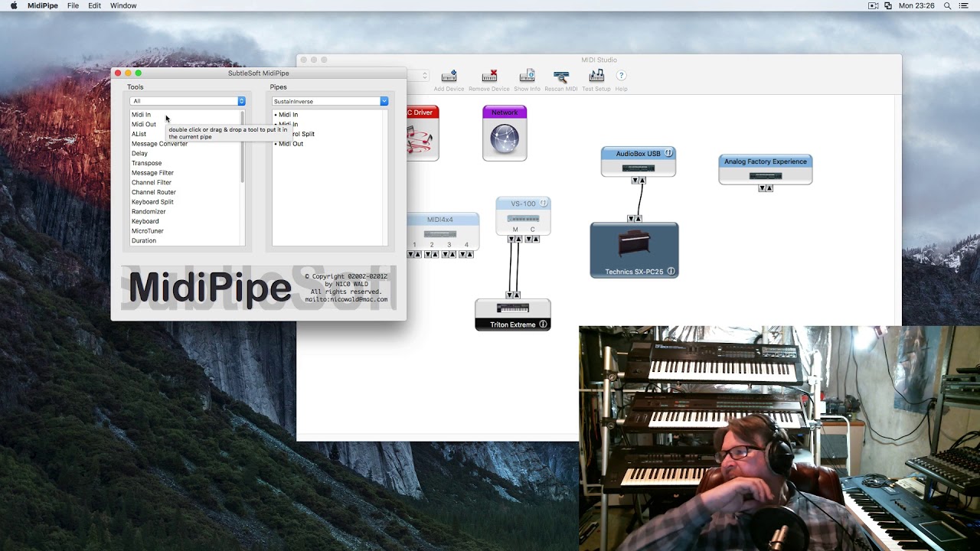Select Keyboard Split tool
This screenshot has height=551, width=980.
pyautogui.click(x=152, y=202)
